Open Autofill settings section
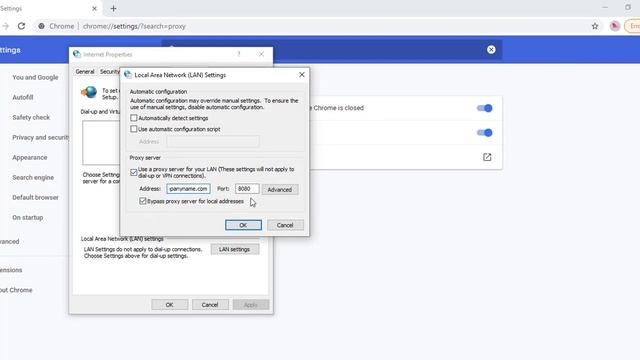This screenshot has height=360, width=640. pyautogui.click(x=22, y=97)
